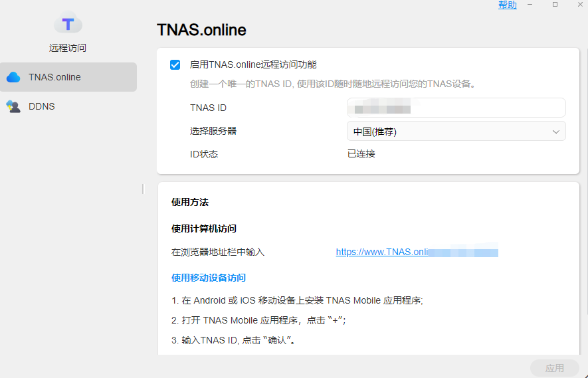Viewport: 588px width, 378px height.
Task: Click the 使用计算机访问 heading
Action: pyautogui.click(x=203, y=229)
